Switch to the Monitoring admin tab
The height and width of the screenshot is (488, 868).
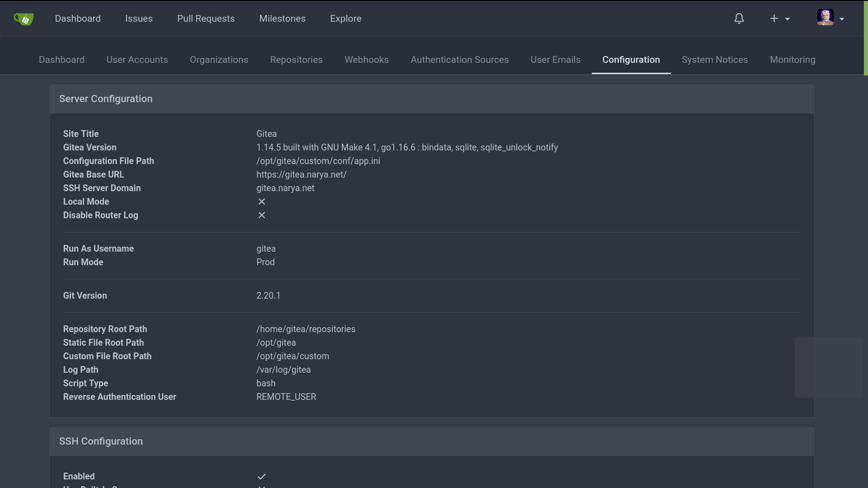(x=792, y=60)
